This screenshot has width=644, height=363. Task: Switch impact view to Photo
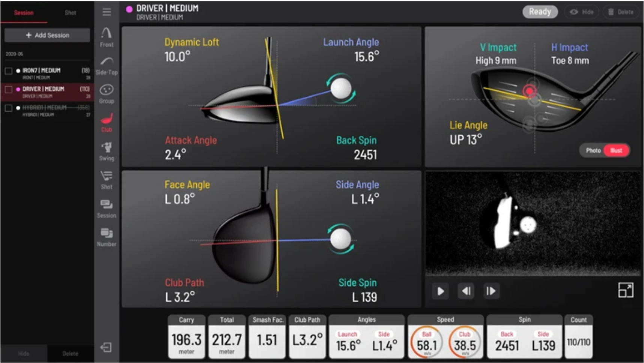tap(593, 150)
